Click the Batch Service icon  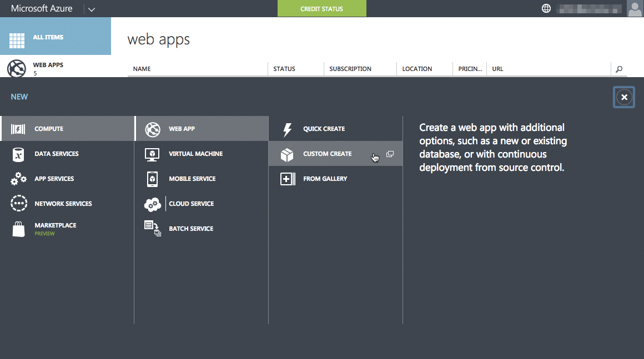coord(152,228)
